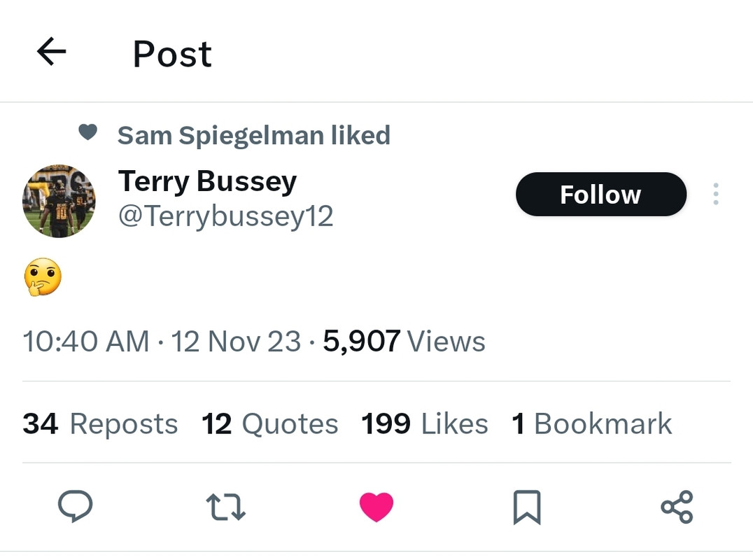The width and height of the screenshot is (753, 560).
Task: Open the 5,907 Views analytics
Action: pyautogui.click(x=404, y=342)
